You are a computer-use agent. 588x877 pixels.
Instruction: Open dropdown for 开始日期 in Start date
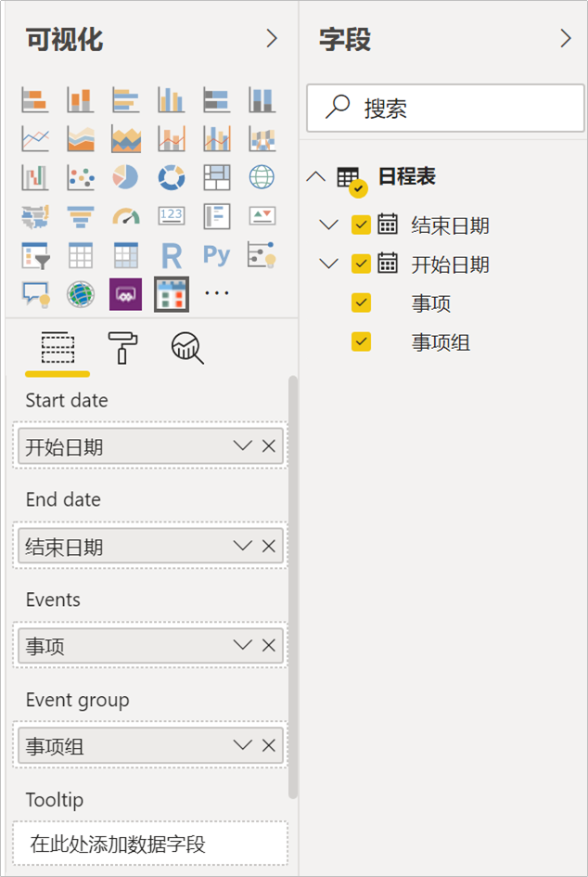pos(243,446)
